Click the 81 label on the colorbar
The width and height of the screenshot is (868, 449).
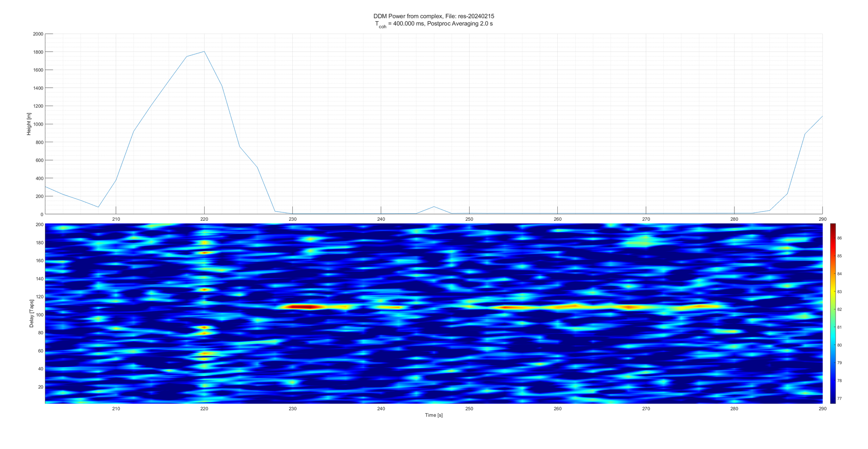[x=840, y=327]
